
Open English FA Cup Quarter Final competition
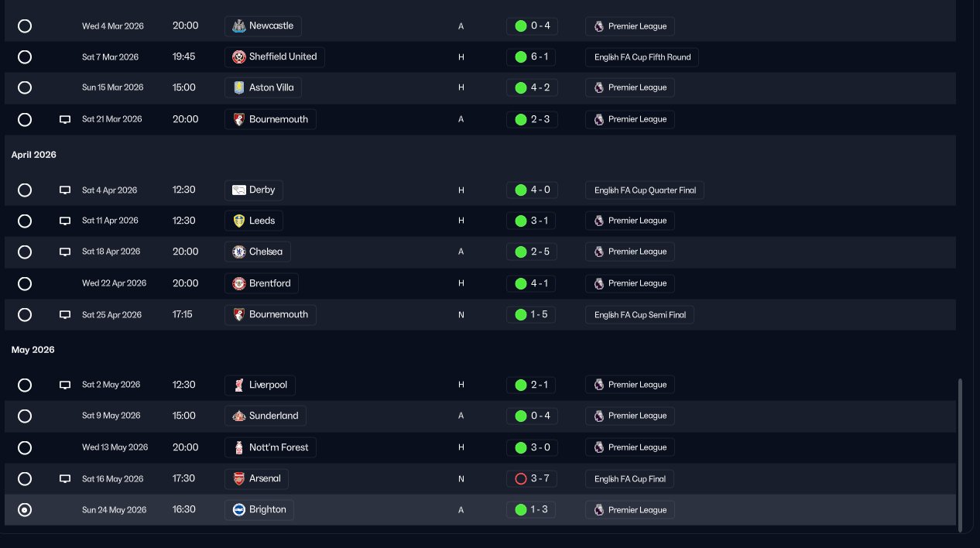(645, 190)
